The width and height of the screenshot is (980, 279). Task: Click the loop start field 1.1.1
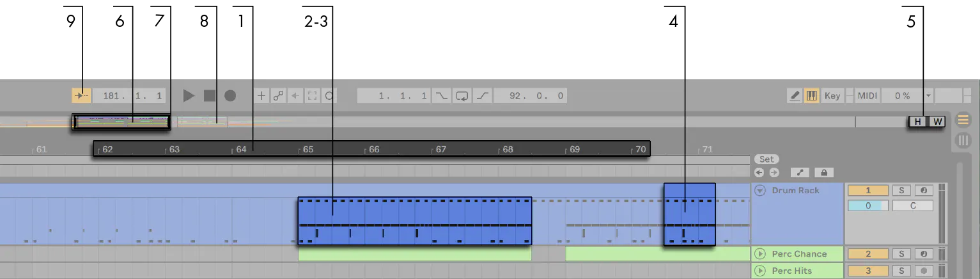[394, 96]
